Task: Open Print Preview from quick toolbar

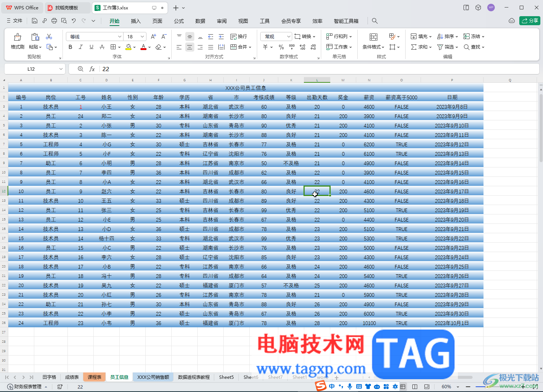Action: coord(64,21)
